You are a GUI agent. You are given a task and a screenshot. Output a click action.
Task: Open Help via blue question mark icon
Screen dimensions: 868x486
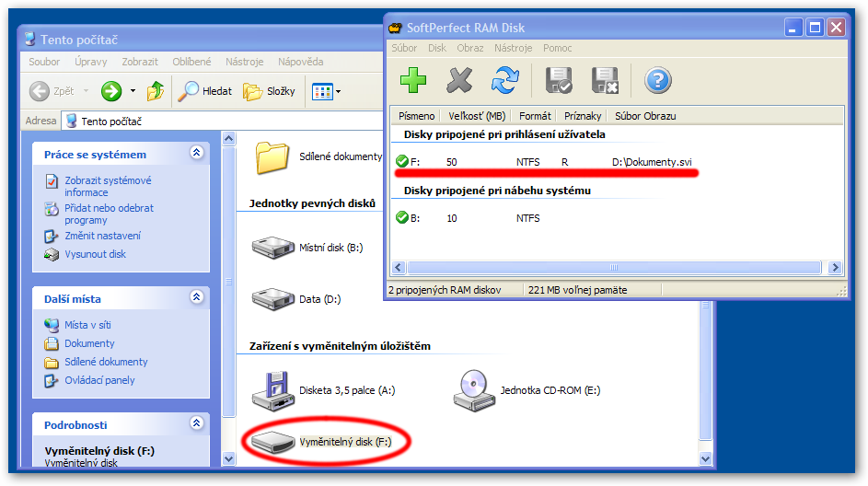coord(657,80)
